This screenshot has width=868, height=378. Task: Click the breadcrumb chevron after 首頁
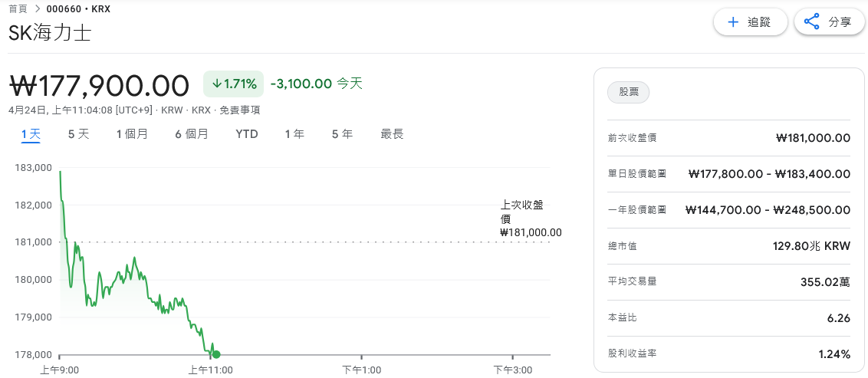point(37,9)
